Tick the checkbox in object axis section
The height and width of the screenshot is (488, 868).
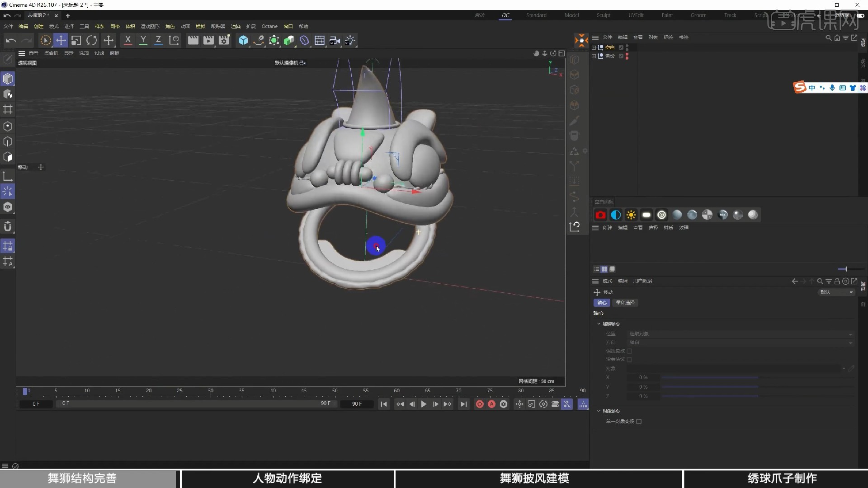[x=639, y=422]
